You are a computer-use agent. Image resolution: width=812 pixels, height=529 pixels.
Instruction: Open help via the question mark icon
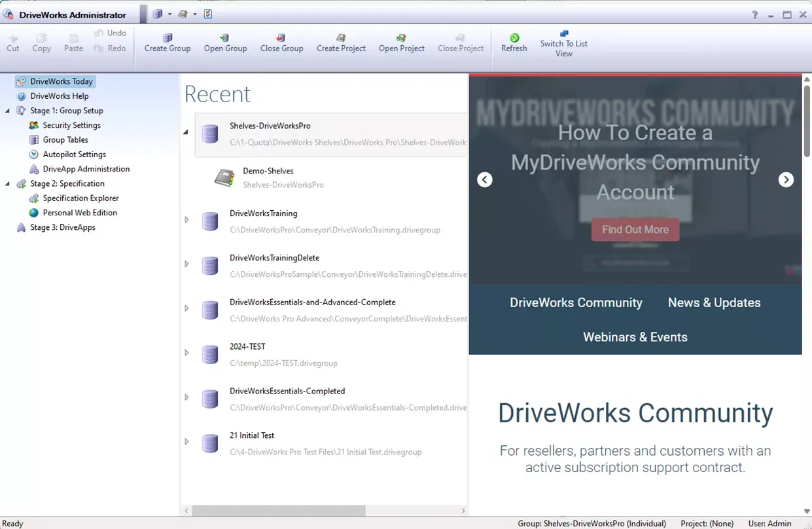pyautogui.click(x=754, y=14)
